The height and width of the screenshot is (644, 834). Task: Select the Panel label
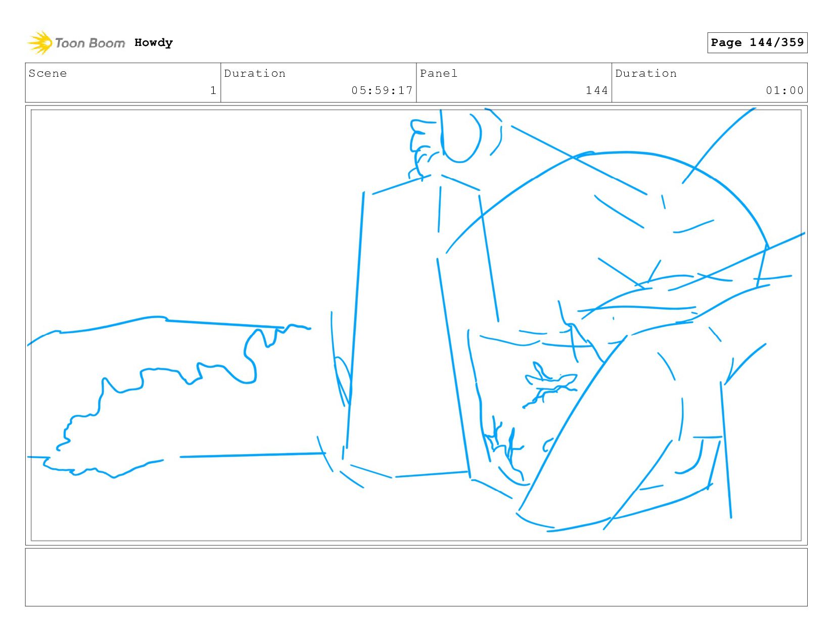point(439,73)
